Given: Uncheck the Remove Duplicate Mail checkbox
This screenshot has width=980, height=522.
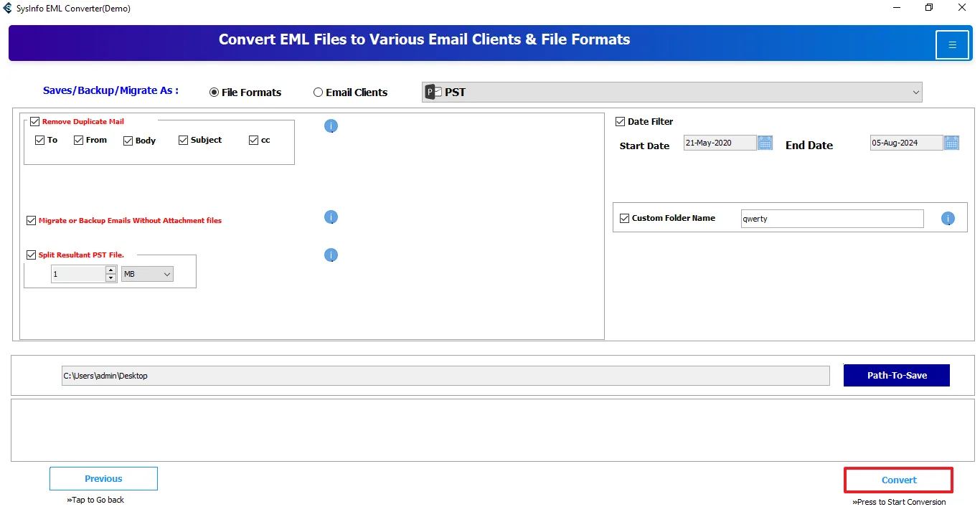Looking at the screenshot, I should point(35,122).
